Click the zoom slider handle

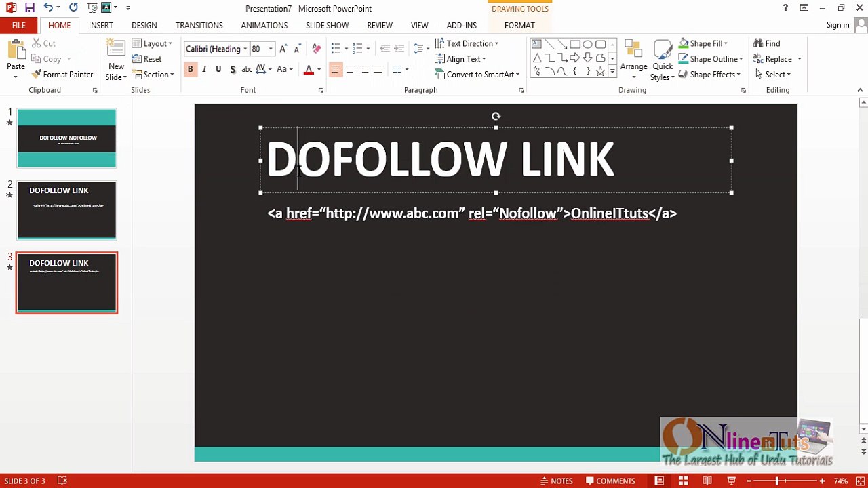(x=777, y=481)
